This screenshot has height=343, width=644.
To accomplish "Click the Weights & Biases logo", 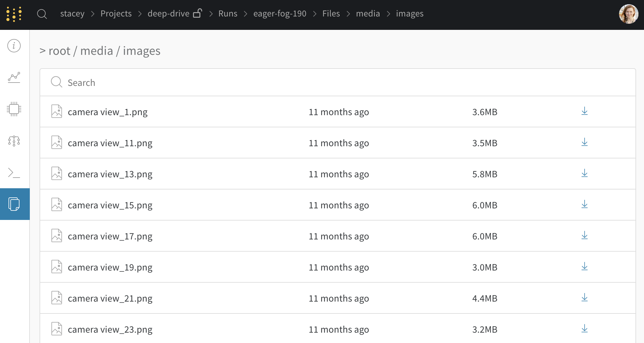I will coord(14,14).
